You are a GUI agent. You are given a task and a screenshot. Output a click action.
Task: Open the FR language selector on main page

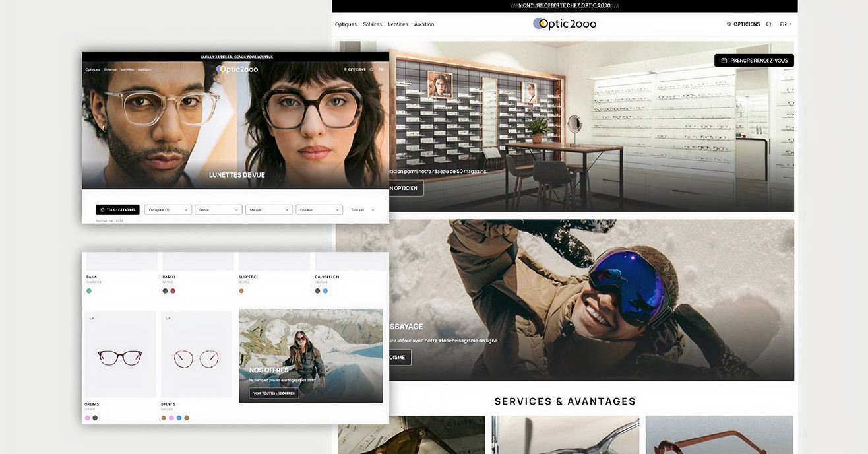[785, 24]
